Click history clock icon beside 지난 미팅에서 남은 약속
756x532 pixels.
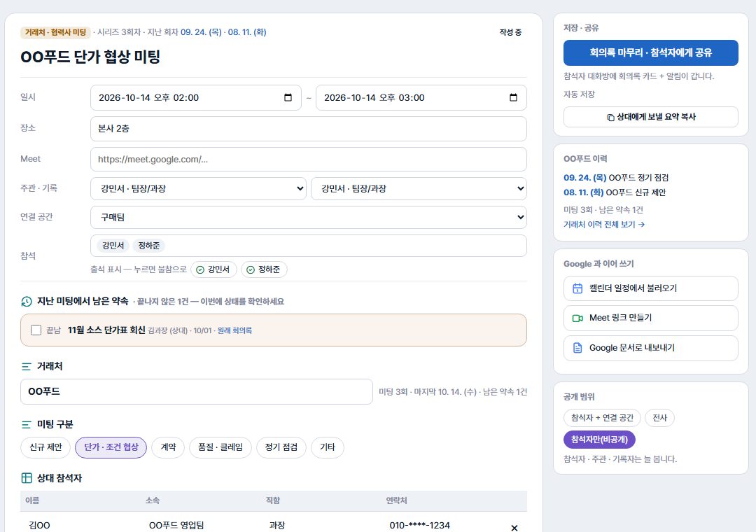point(27,302)
